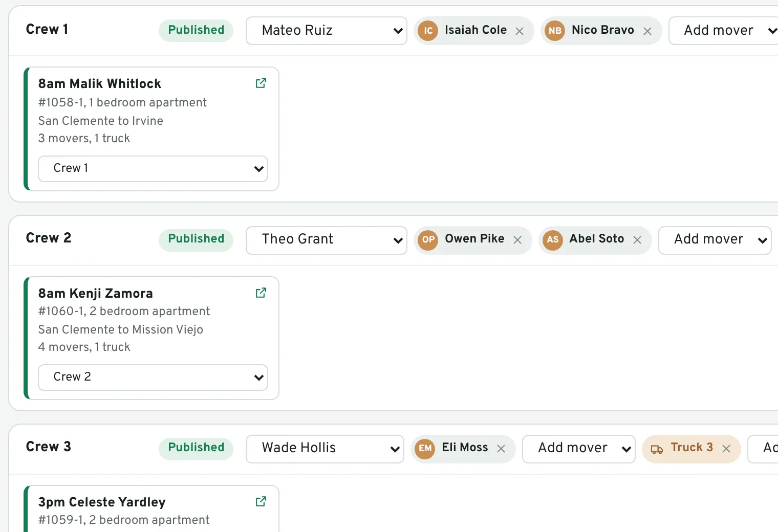Open the Mateo Ruiz crew lead dropdown
Image resolution: width=778 pixels, height=532 pixels.
[x=327, y=31]
